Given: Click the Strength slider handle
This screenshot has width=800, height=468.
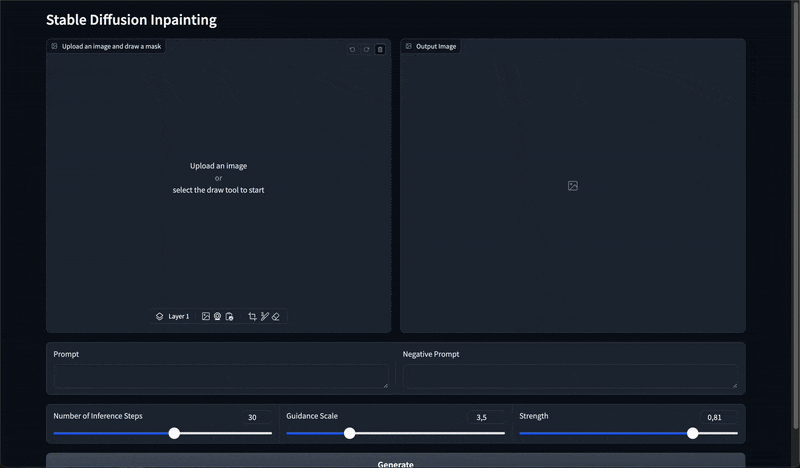Looking at the screenshot, I should [692, 433].
